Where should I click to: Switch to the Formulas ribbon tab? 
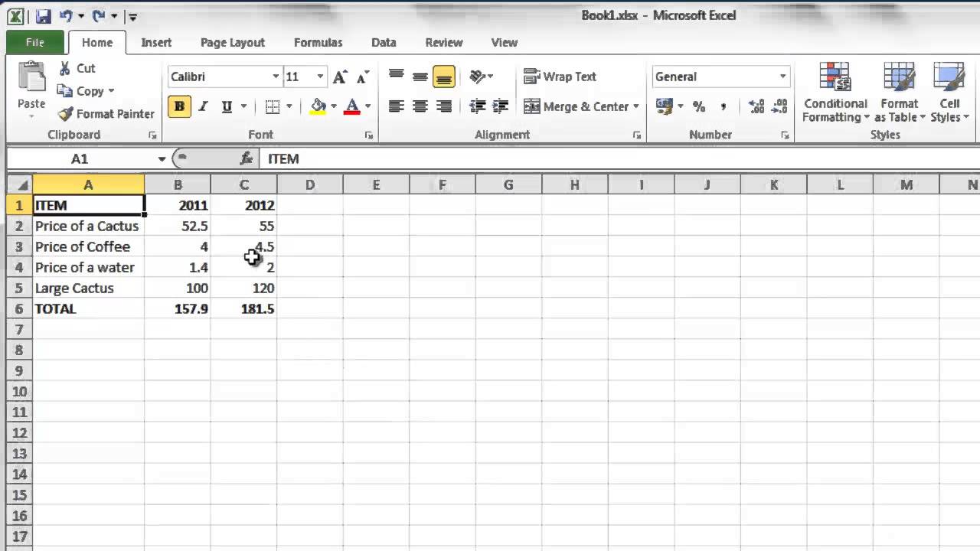[x=318, y=42]
